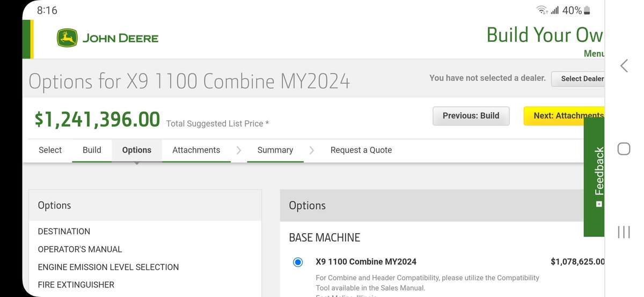Screen dimensions: 644x297
Task: Click the BASE MACHINE section heading
Action: [325, 237]
